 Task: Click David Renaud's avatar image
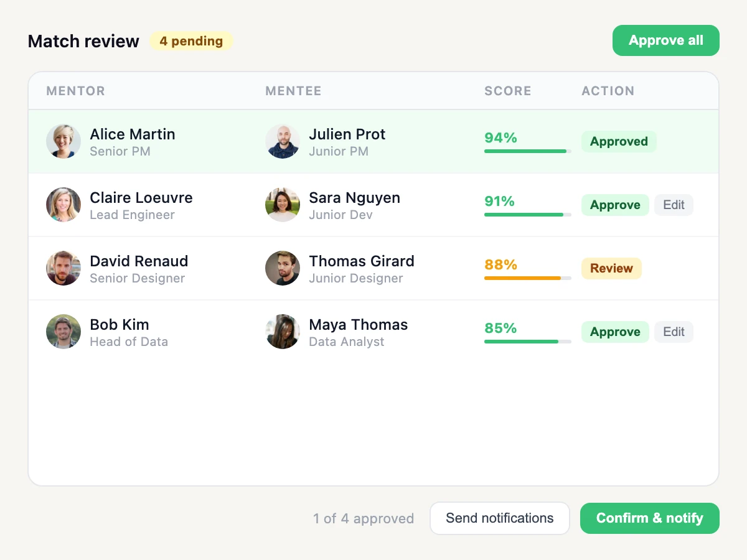(63, 268)
